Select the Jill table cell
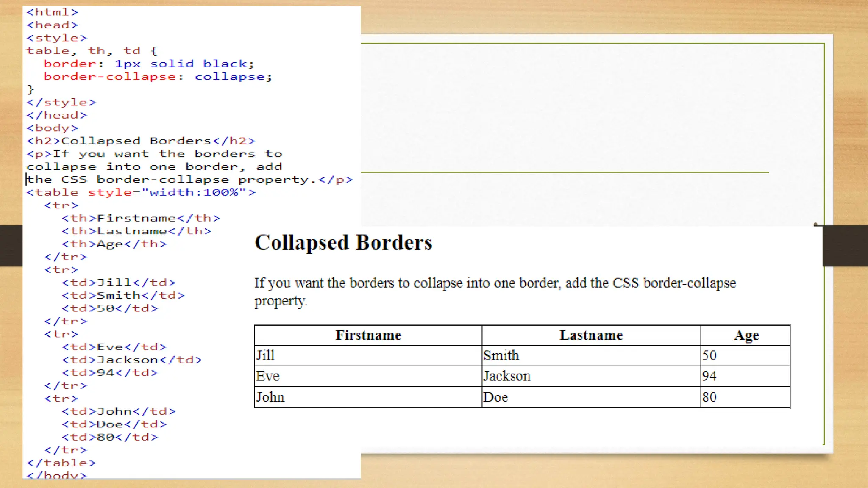The height and width of the screenshot is (488, 868). click(368, 355)
